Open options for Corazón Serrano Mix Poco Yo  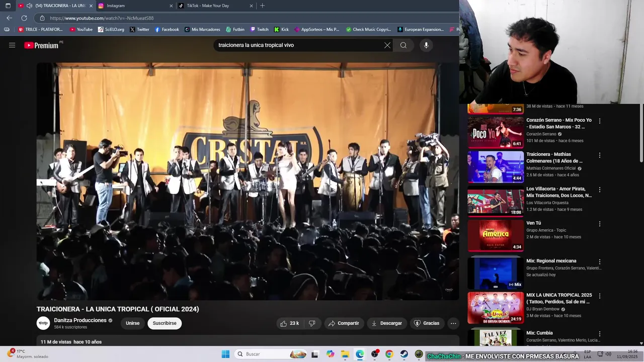599,121
